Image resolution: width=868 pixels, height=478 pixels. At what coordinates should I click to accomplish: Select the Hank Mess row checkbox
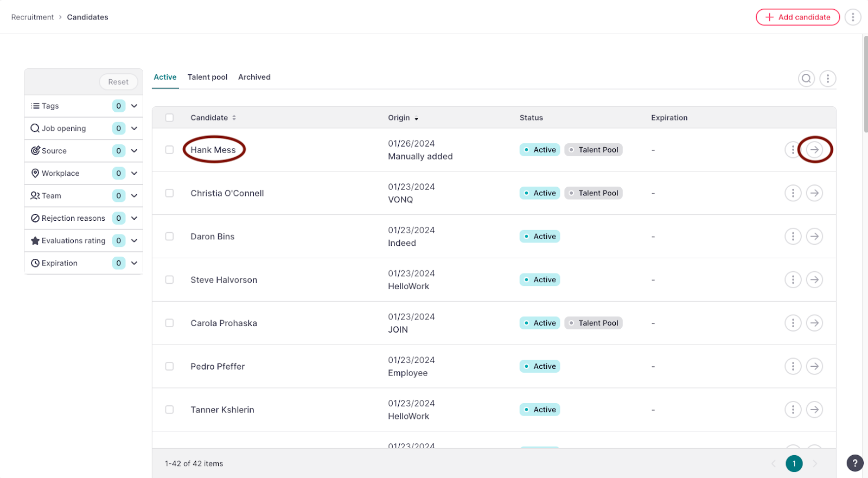[x=169, y=150]
